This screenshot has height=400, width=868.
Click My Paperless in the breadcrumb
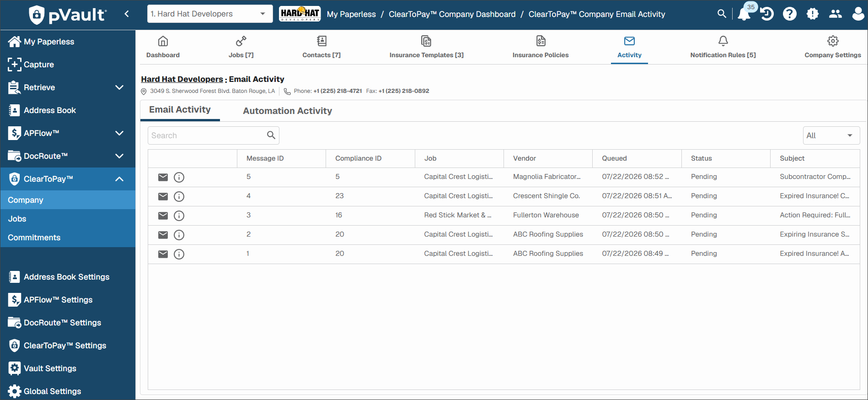point(351,14)
